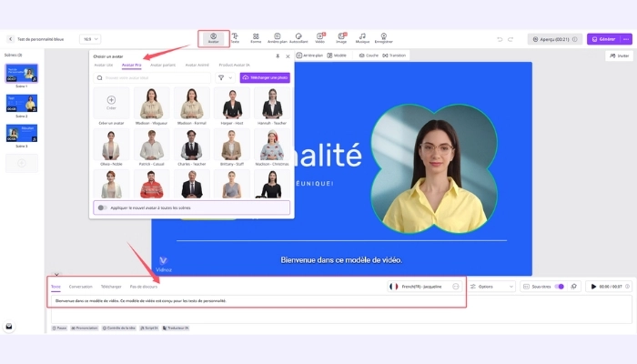Select Scène 2 thumbnail
This screenshot has height=364, width=637.
[x=22, y=103]
